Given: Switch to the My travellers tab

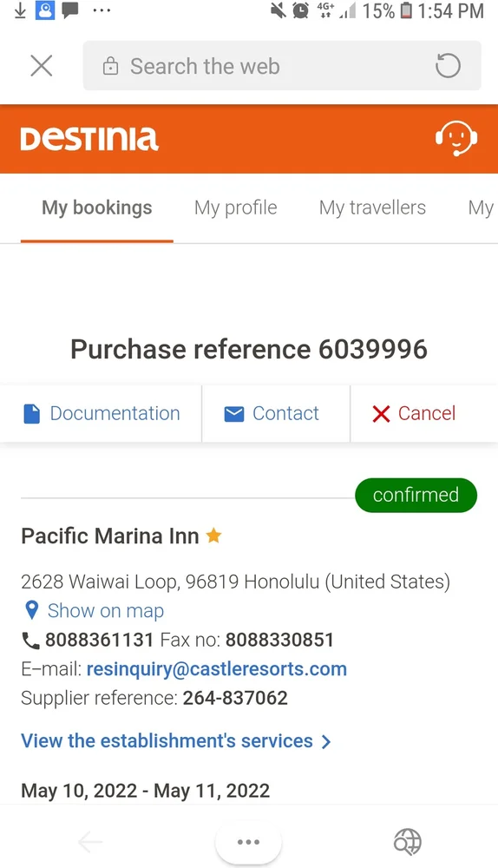Looking at the screenshot, I should (372, 207).
